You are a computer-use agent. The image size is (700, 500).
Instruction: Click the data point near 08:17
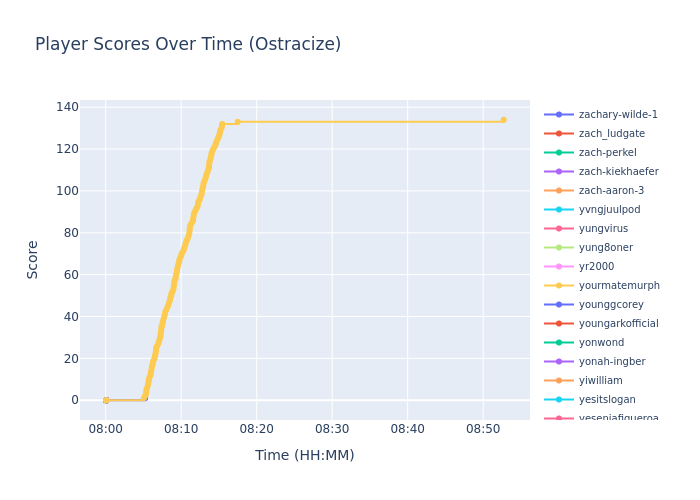coord(237,122)
